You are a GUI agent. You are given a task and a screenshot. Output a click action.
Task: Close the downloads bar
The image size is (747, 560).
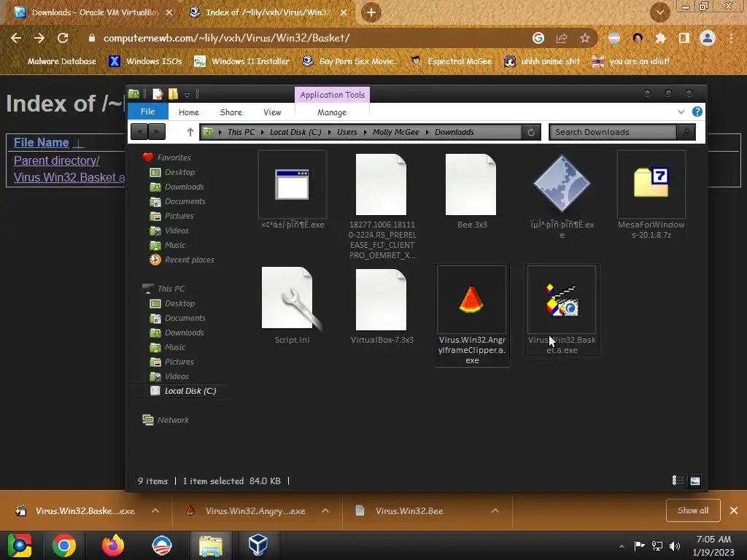pyautogui.click(x=734, y=510)
